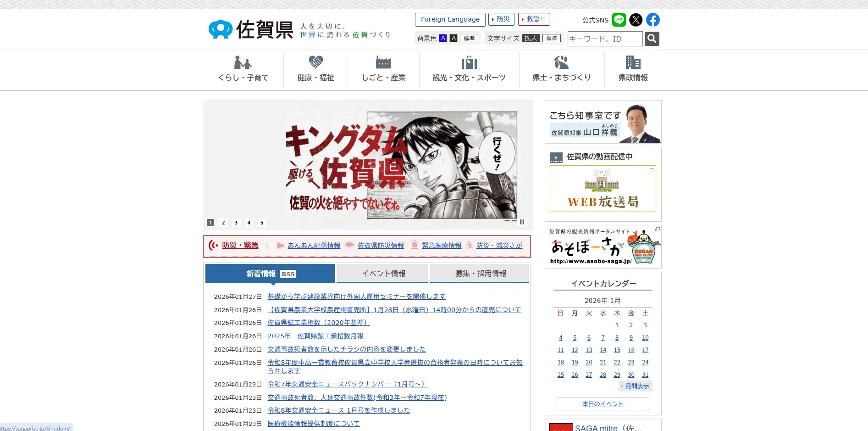
Task: Reset text size to 標準
Action: point(552,39)
